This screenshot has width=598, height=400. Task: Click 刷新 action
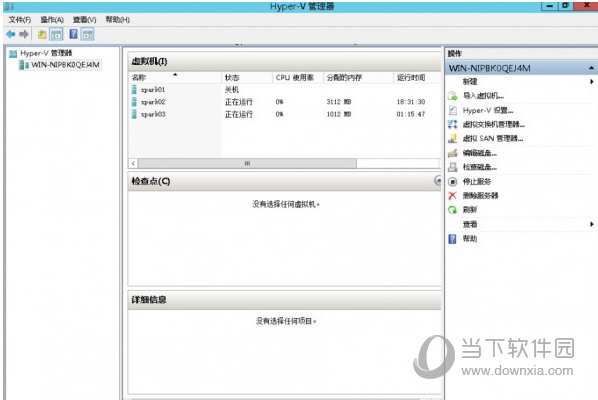pos(470,210)
